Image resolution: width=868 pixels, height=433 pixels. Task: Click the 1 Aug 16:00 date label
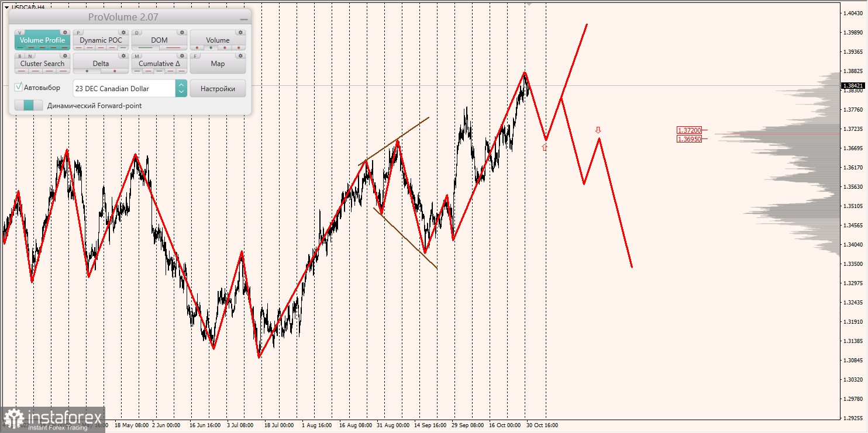click(x=316, y=425)
